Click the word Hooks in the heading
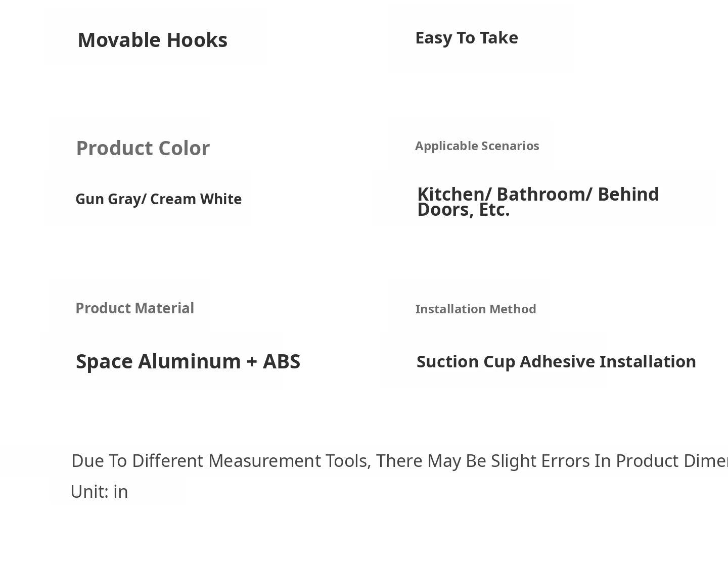The height and width of the screenshot is (567, 728). [197, 40]
